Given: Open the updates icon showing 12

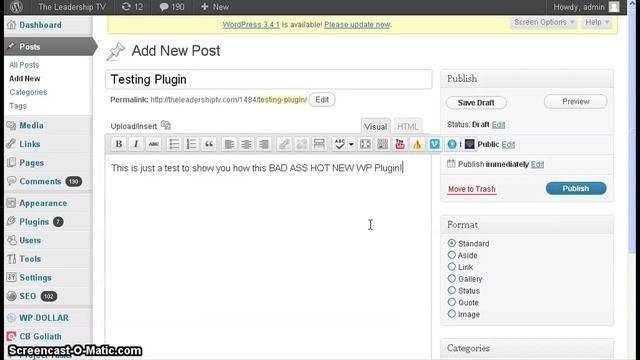Looking at the screenshot, I should [x=132, y=7].
